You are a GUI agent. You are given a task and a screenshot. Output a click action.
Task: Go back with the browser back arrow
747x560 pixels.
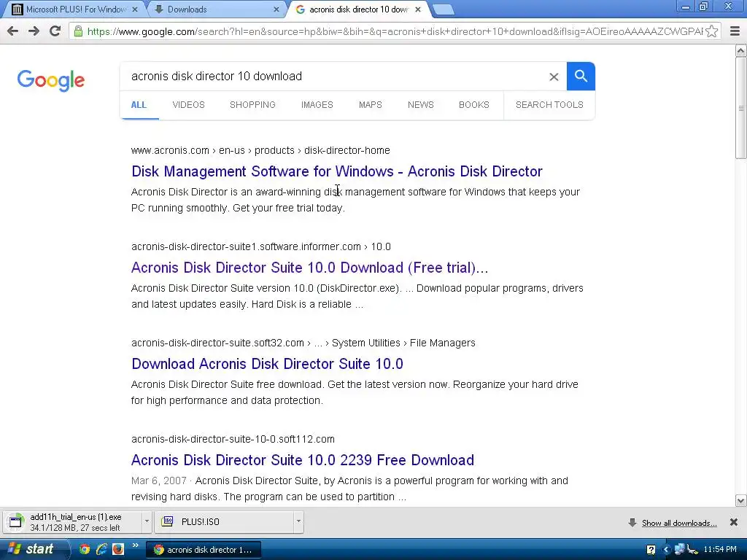pyautogui.click(x=13, y=31)
